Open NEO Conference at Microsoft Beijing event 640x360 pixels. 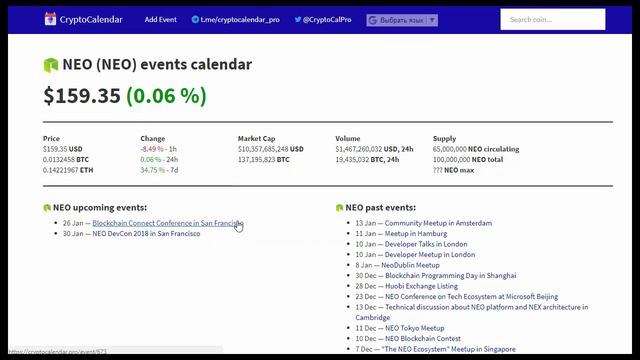(471, 296)
